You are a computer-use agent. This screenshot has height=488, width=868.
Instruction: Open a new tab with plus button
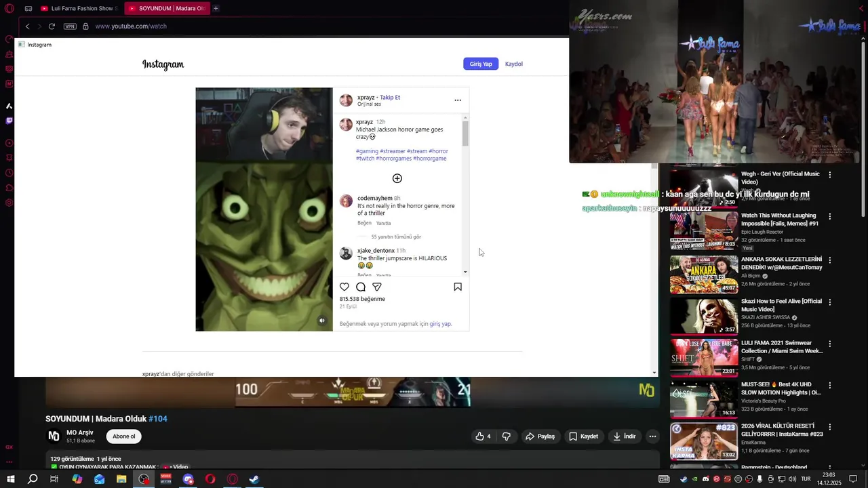point(216,8)
